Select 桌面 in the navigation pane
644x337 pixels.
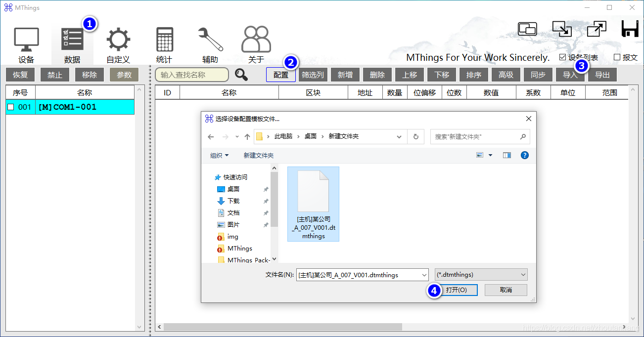pos(233,189)
